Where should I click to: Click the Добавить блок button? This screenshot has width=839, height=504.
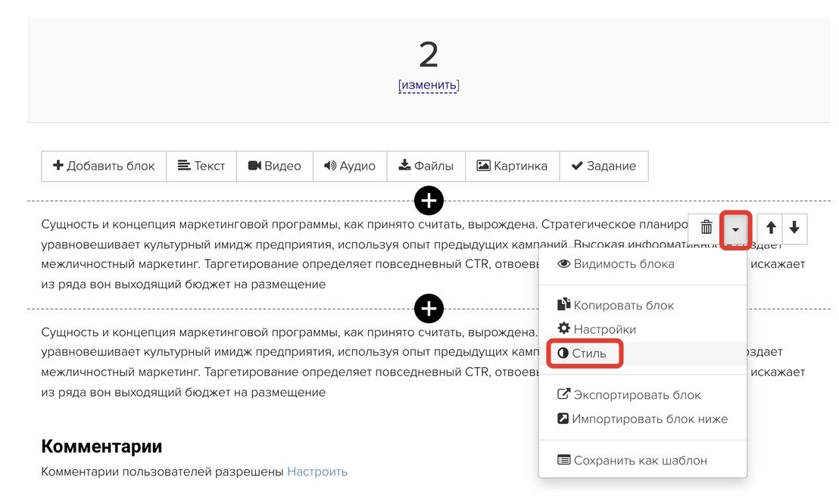tap(104, 166)
